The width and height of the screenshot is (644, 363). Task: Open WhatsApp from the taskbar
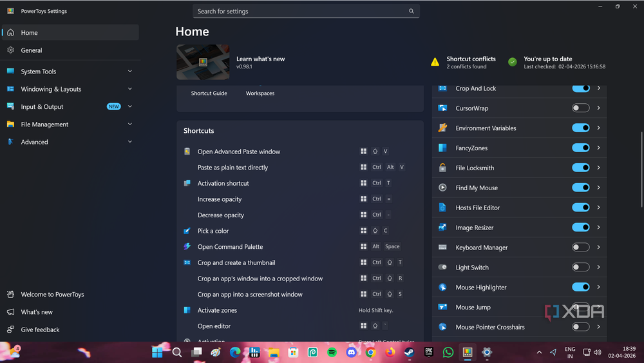[448, 352]
